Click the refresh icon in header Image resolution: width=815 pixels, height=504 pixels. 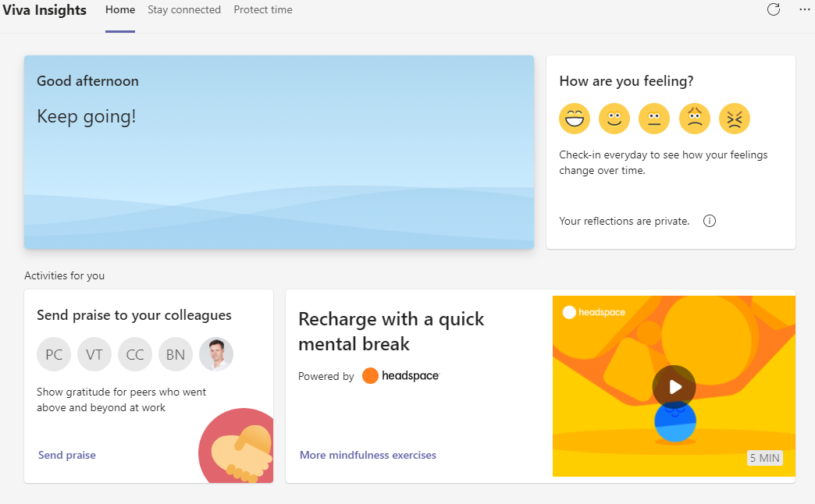(x=774, y=9)
